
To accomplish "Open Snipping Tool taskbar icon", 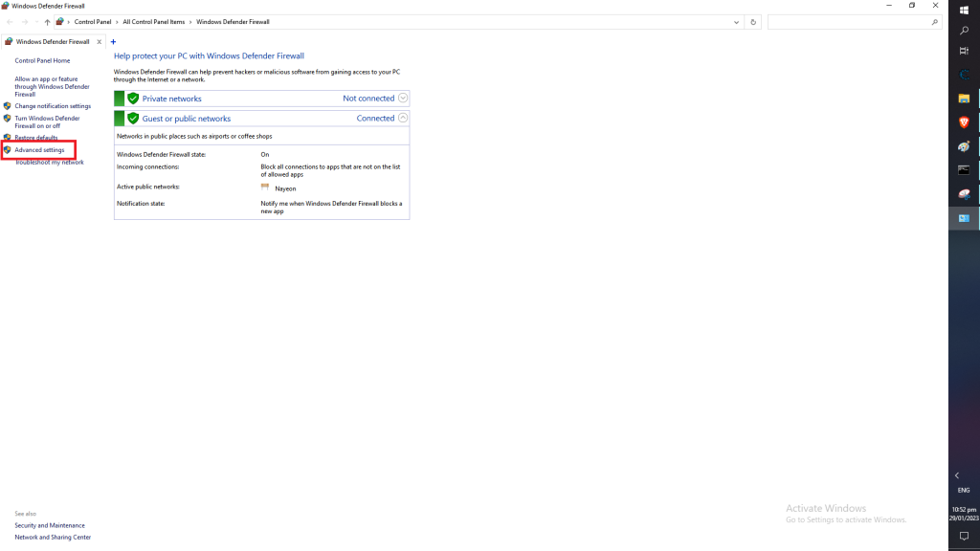I will (x=964, y=194).
